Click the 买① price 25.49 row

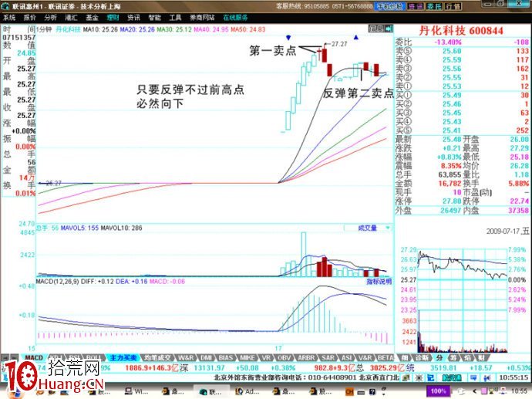click(x=462, y=95)
